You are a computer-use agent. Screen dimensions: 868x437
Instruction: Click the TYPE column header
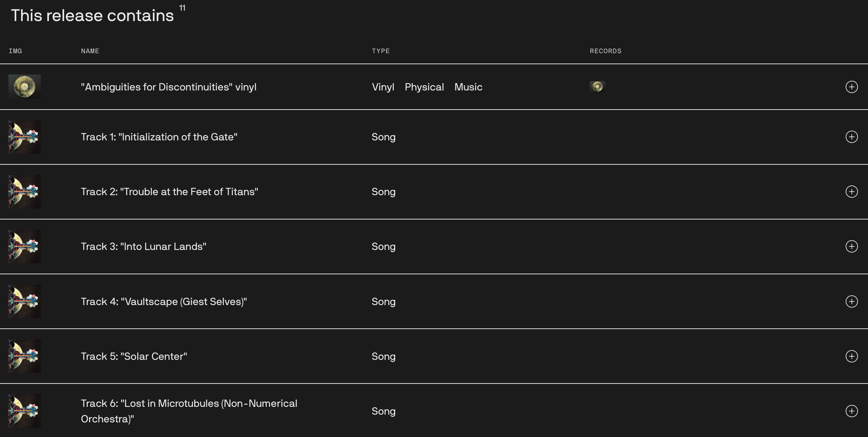point(381,51)
